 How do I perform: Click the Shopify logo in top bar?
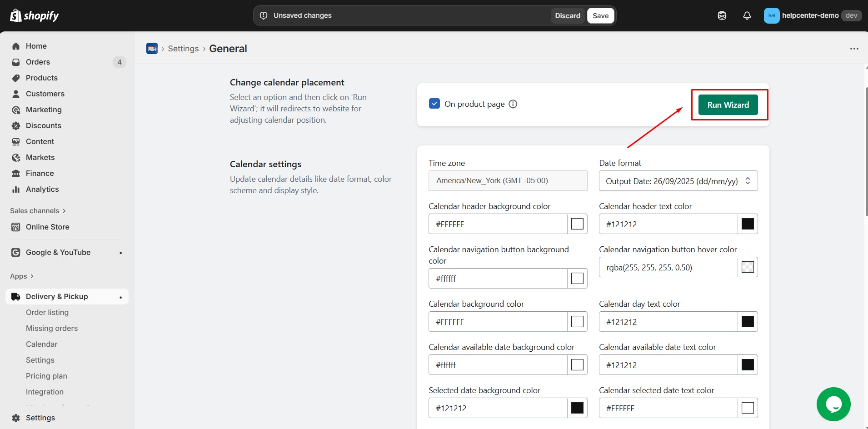[x=35, y=16]
